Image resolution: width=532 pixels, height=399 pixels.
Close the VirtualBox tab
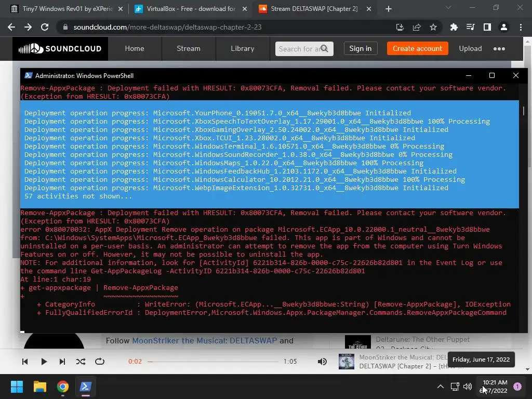point(245,9)
